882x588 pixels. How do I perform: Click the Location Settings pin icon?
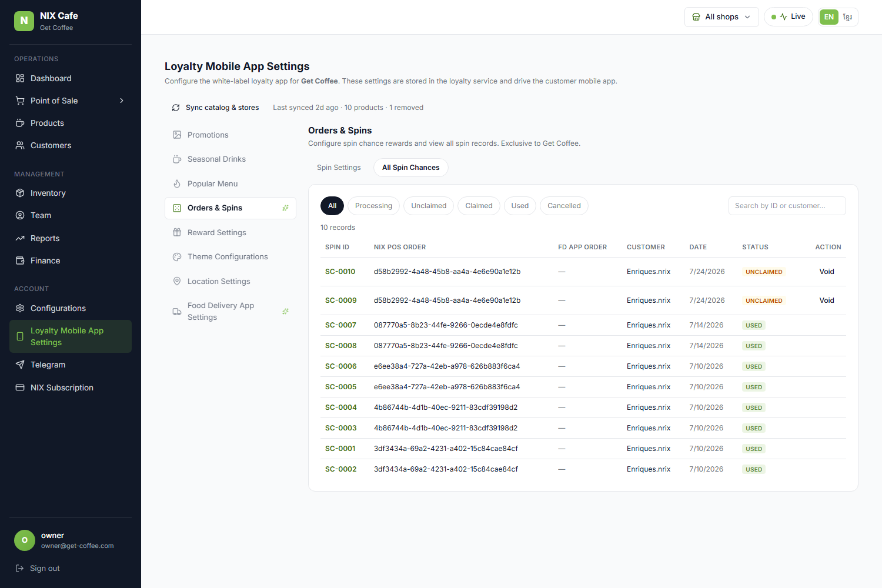click(177, 281)
